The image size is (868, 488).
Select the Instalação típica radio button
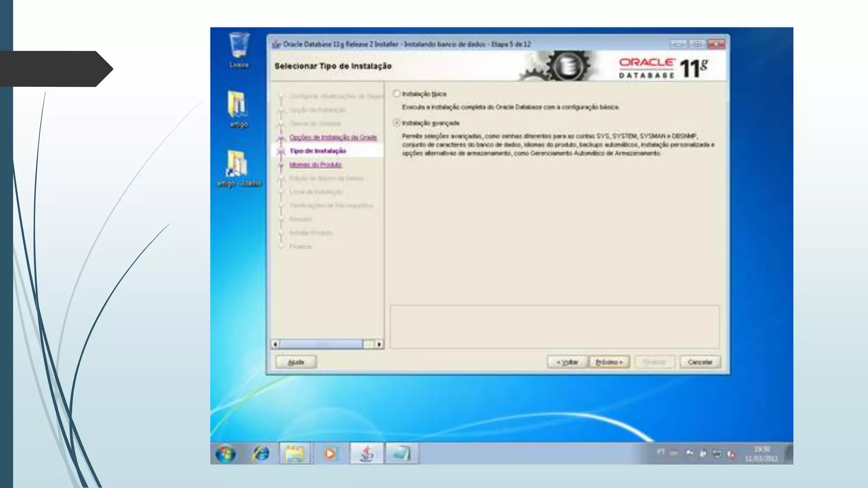(x=397, y=94)
